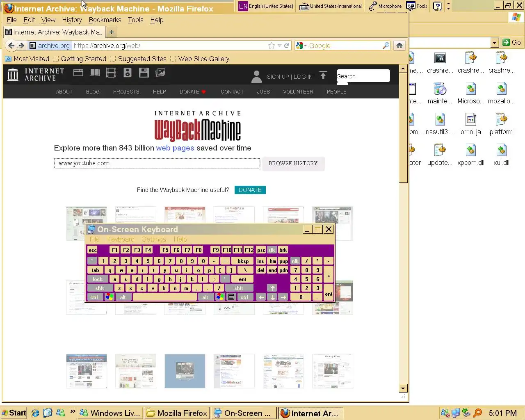525x420 pixels.
Task: Toggle the right shft key
Action: coord(239,288)
